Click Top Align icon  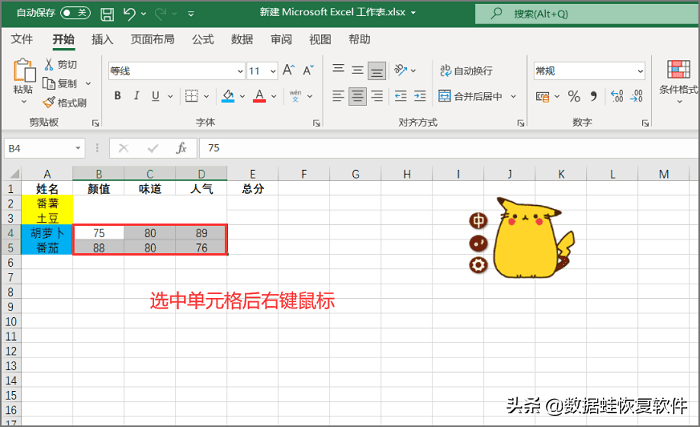(338, 70)
